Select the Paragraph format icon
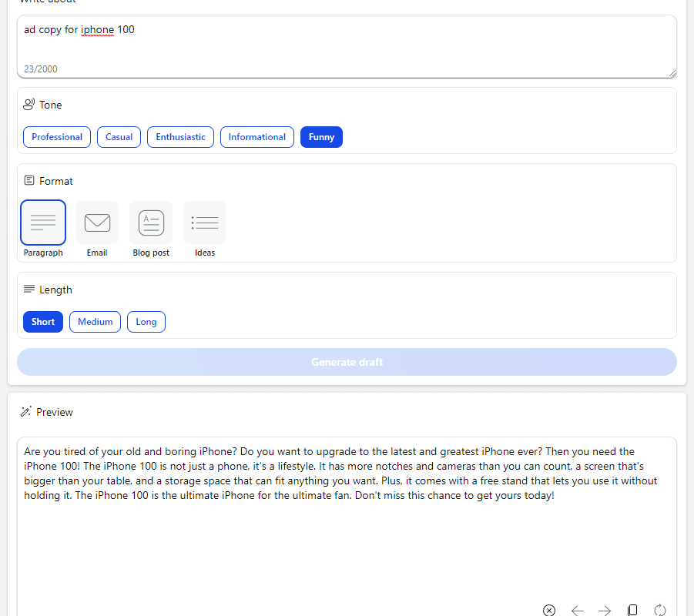Screen dimensions: 694x616 [x=43, y=223]
